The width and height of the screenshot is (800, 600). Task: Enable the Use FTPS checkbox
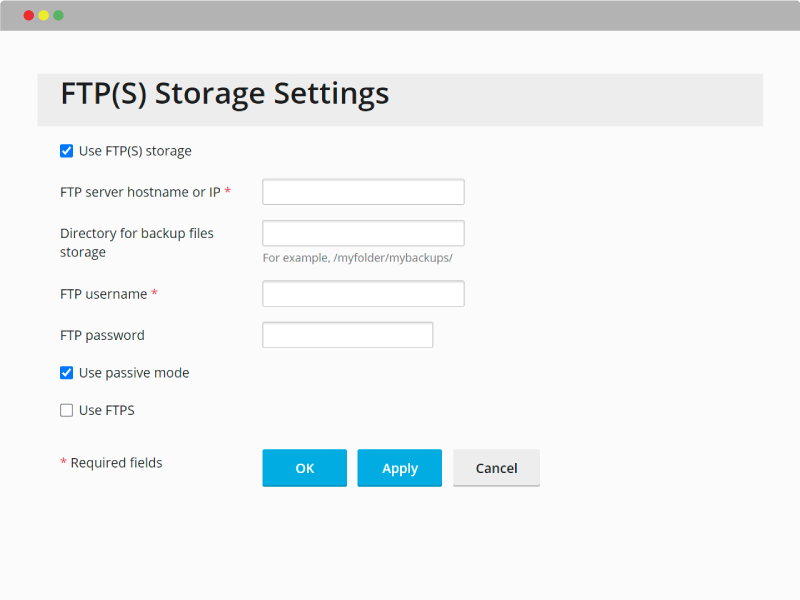pyautogui.click(x=66, y=410)
